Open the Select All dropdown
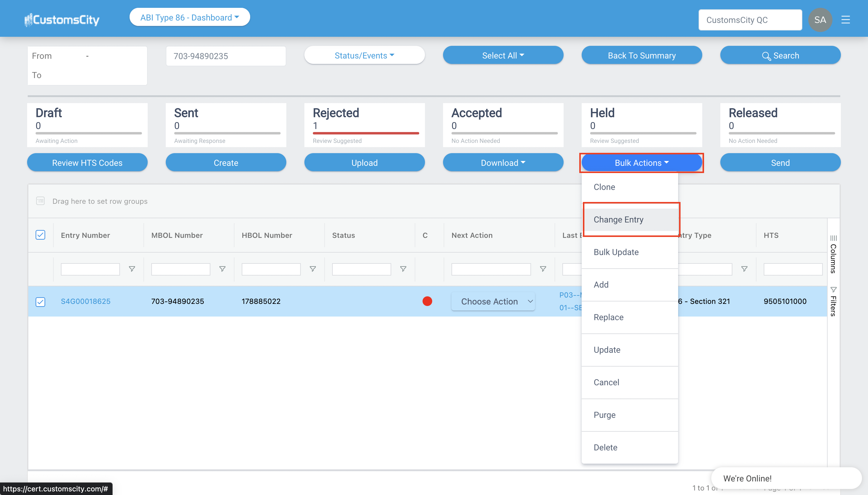Viewport: 868px width, 495px height. pos(503,55)
